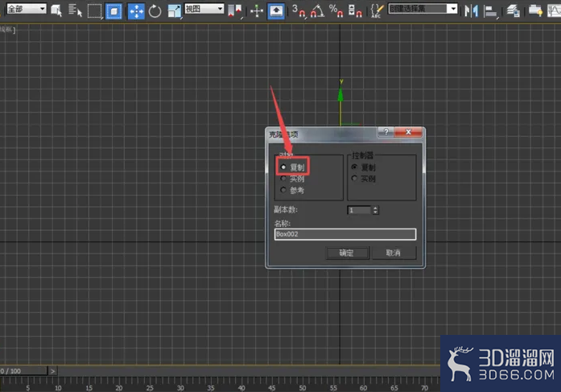Viewport: 561px width, 392px height.
Task: Click the Box002 name input field
Action: click(x=345, y=234)
